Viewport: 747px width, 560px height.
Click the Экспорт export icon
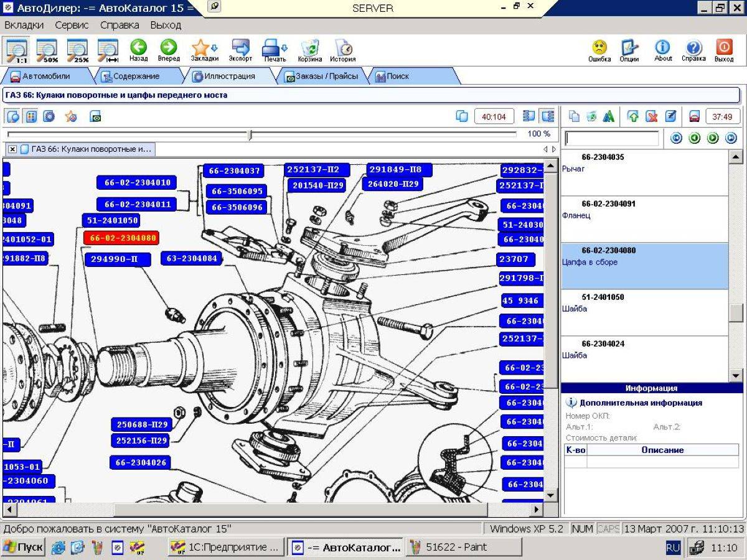pyautogui.click(x=240, y=50)
